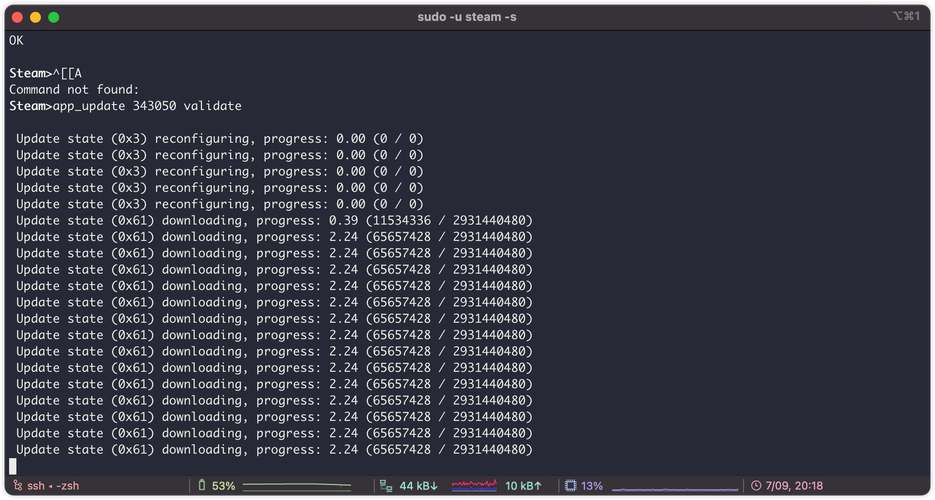The height and width of the screenshot is (500, 935).
Task: Click the red close window button
Action: click(x=17, y=17)
